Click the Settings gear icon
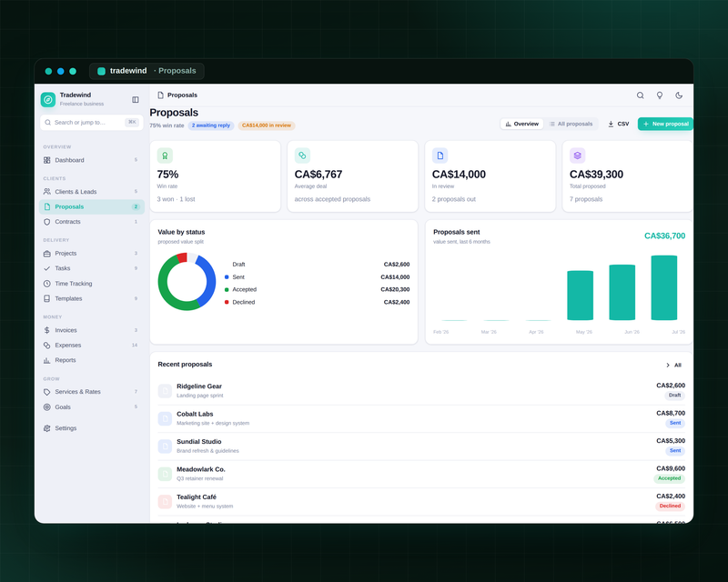728x582 pixels. 47,428
